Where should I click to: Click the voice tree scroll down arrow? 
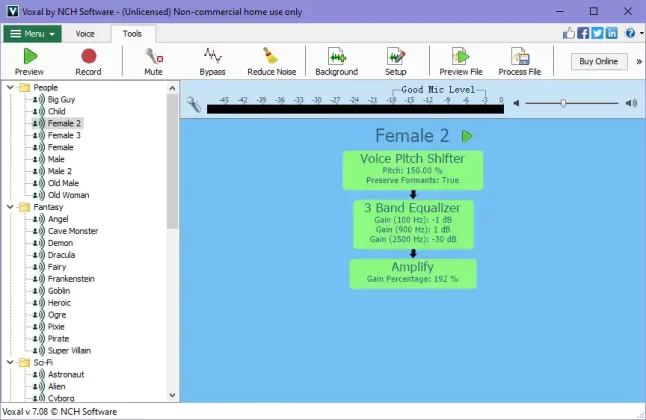coord(172,395)
